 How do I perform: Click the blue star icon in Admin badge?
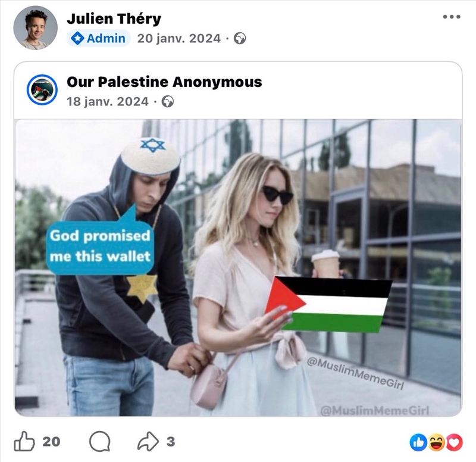[x=77, y=38]
